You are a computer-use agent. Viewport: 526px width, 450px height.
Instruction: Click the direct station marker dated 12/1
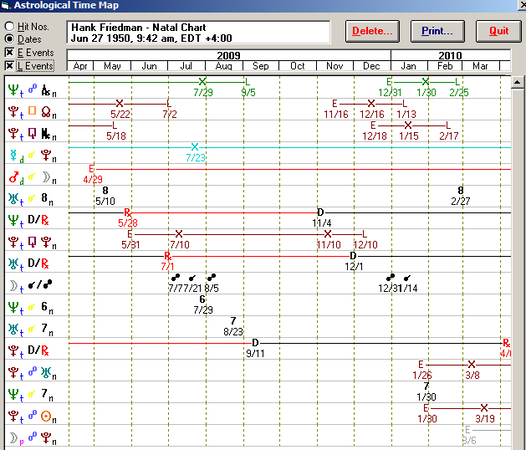pos(353,256)
